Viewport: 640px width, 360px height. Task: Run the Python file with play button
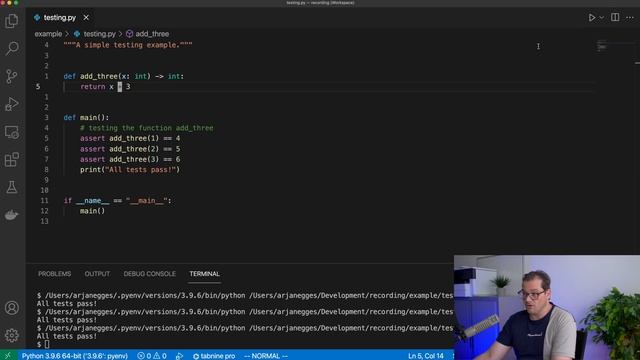click(x=591, y=18)
